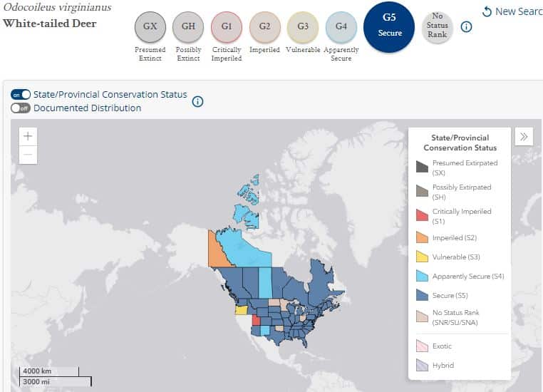
Task: Click the No Status Rank circle
Action: pos(438,27)
